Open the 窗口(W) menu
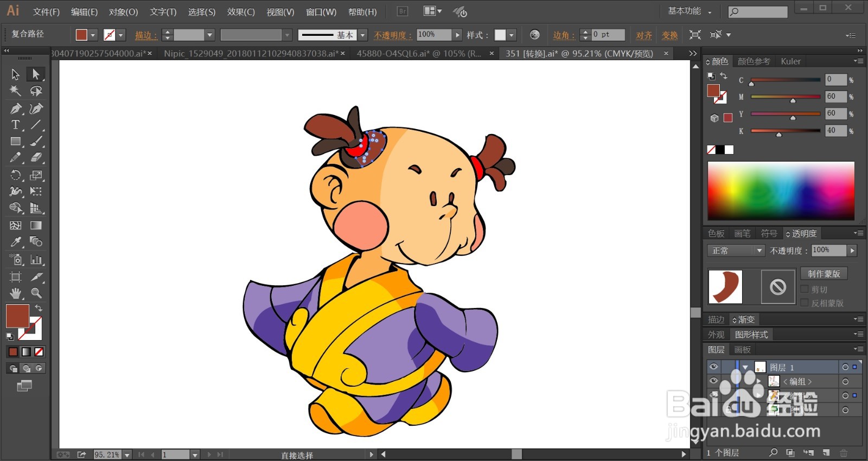Viewport: 868px width, 461px height. point(321,12)
